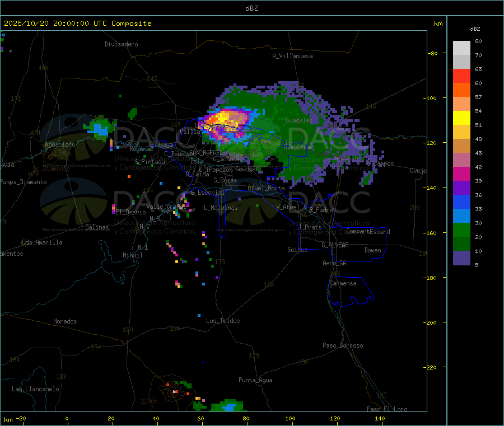The image size is (504, 426).
Task: Click the Soitue location label
Action: [x=297, y=250]
